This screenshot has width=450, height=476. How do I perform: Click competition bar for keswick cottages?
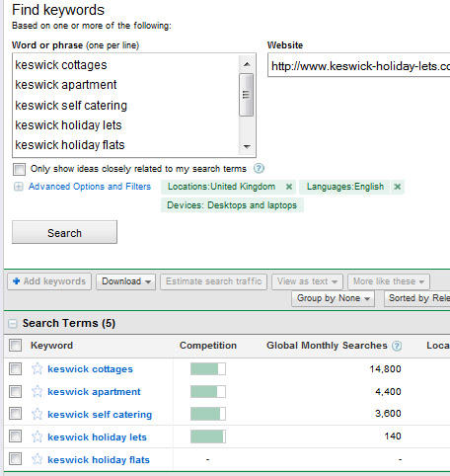(x=208, y=368)
